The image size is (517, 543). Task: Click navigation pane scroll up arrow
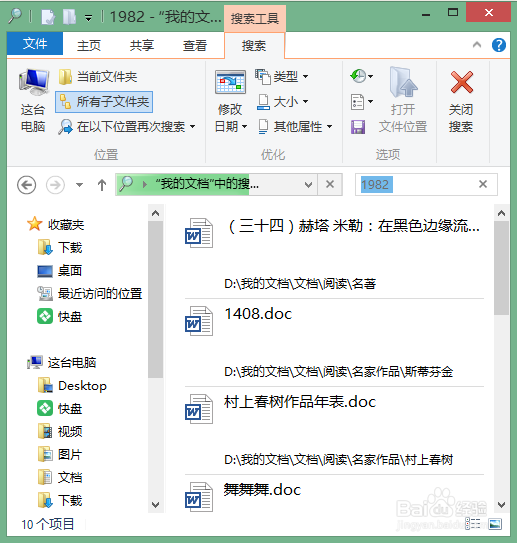click(155, 213)
